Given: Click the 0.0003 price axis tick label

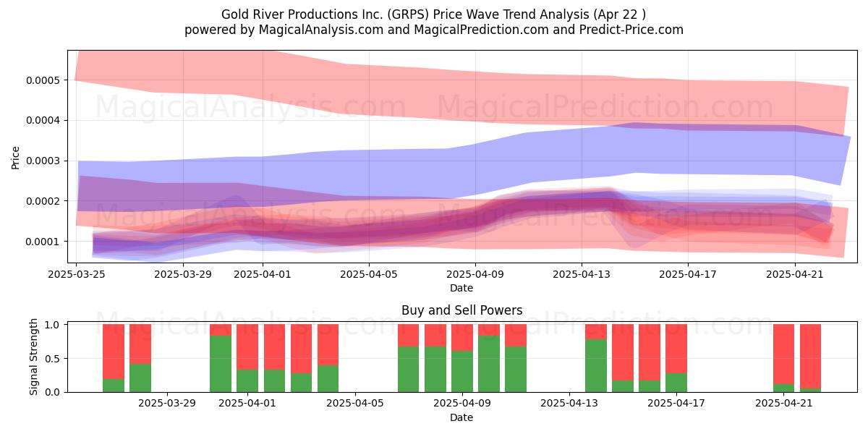Looking at the screenshot, I should tap(44, 161).
